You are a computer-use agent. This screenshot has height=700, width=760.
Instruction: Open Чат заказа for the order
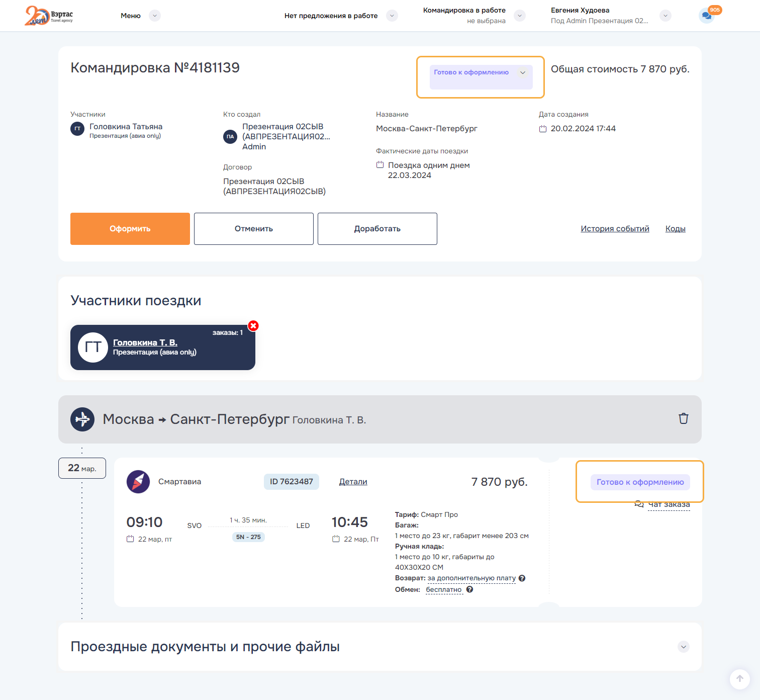668,504
